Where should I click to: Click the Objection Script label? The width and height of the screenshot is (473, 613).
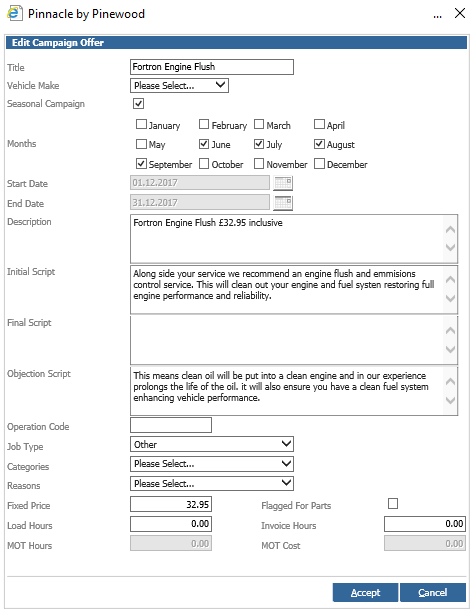click(39, 374)
